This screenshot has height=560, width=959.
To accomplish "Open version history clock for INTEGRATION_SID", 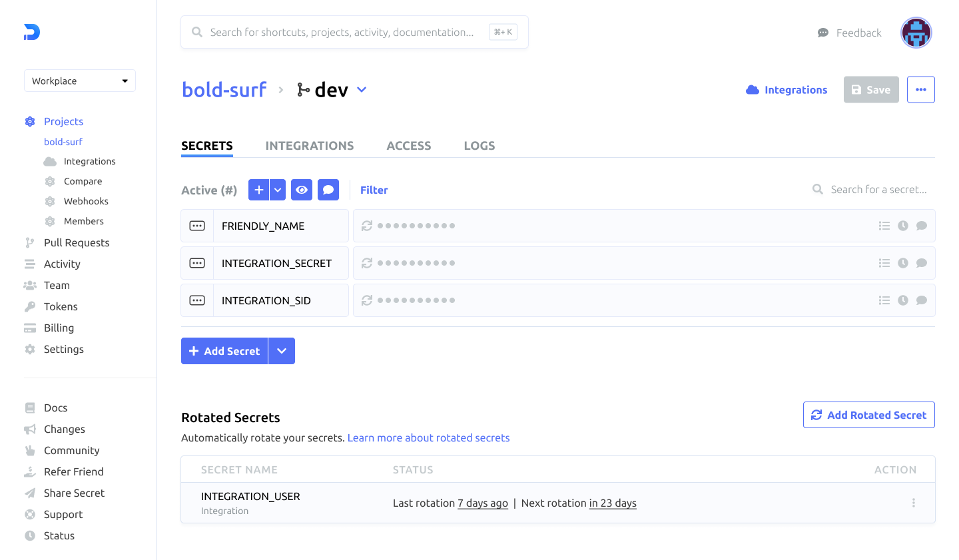I will [x=903, y=300].
